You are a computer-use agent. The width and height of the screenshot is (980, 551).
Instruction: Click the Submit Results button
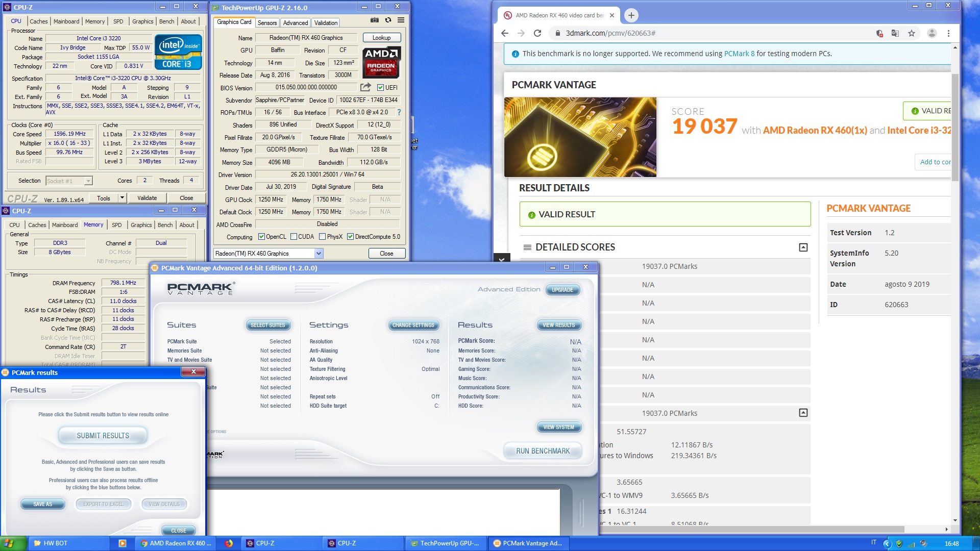(x=103, y=436)
